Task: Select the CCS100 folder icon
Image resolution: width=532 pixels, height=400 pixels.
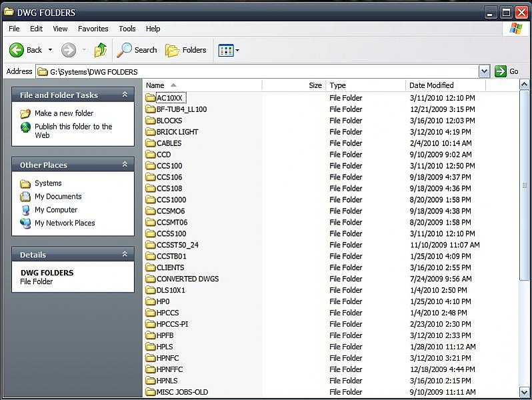Action: (151, 165)
